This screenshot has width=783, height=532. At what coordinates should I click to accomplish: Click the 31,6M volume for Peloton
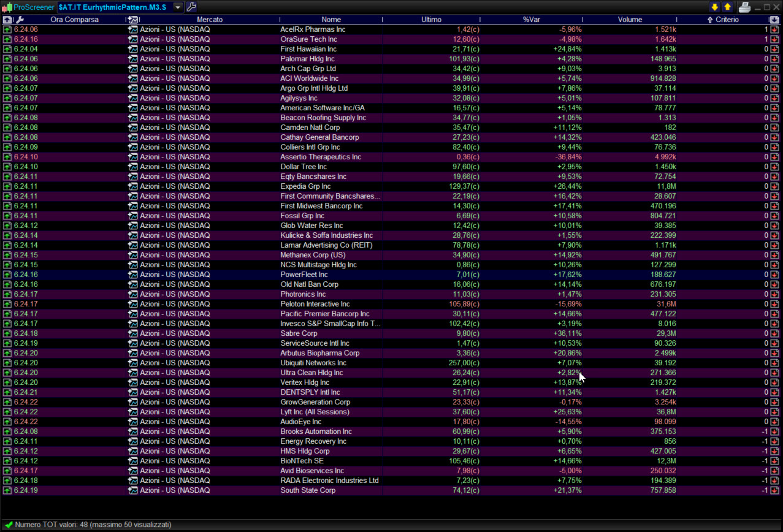[x=667, y=304]
